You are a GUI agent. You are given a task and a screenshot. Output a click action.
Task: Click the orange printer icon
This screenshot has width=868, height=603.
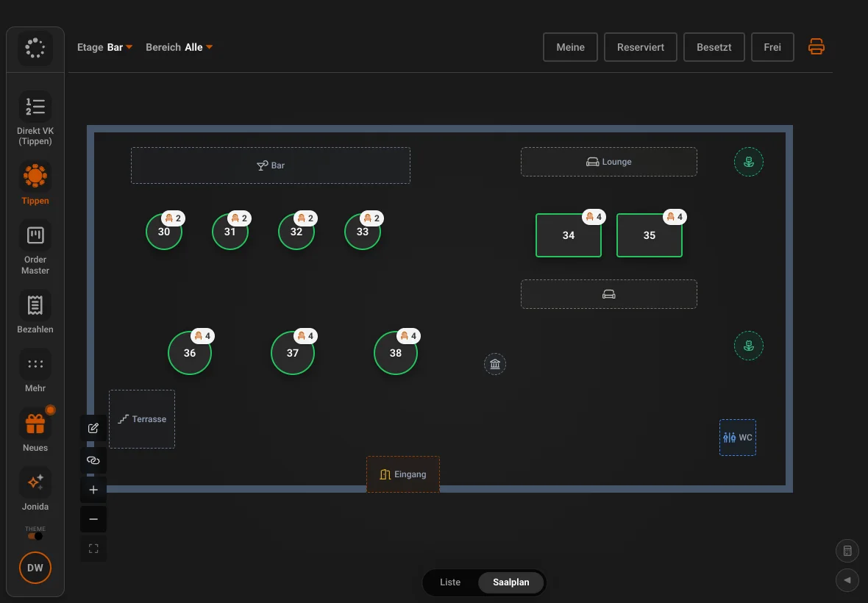[x=816, y=47]
